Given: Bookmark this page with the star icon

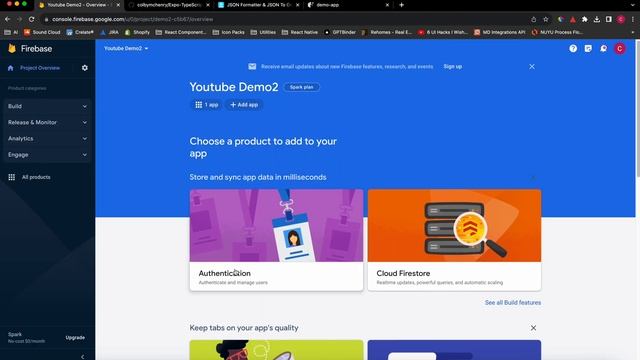Looking at the screenshot, I should point(546,19).
